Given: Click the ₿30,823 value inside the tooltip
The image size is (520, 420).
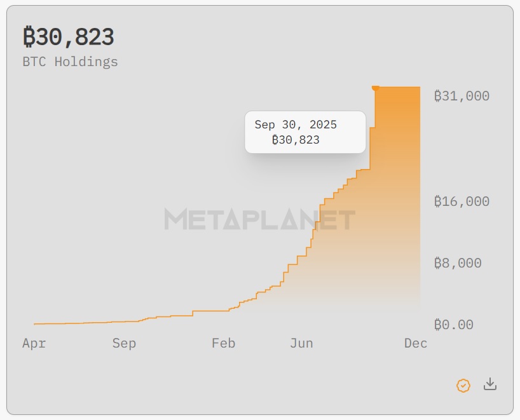Looking at the screenshot, I should click(x=296, y=140).
